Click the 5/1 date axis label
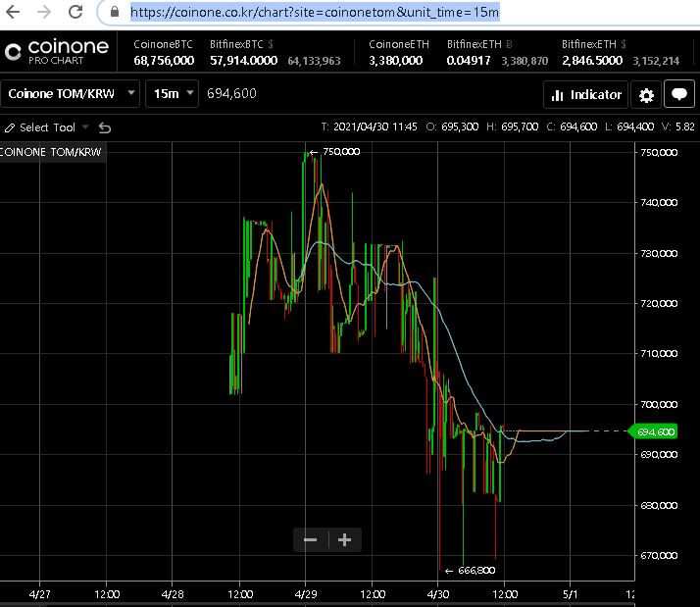 click(x=570, y=594)
